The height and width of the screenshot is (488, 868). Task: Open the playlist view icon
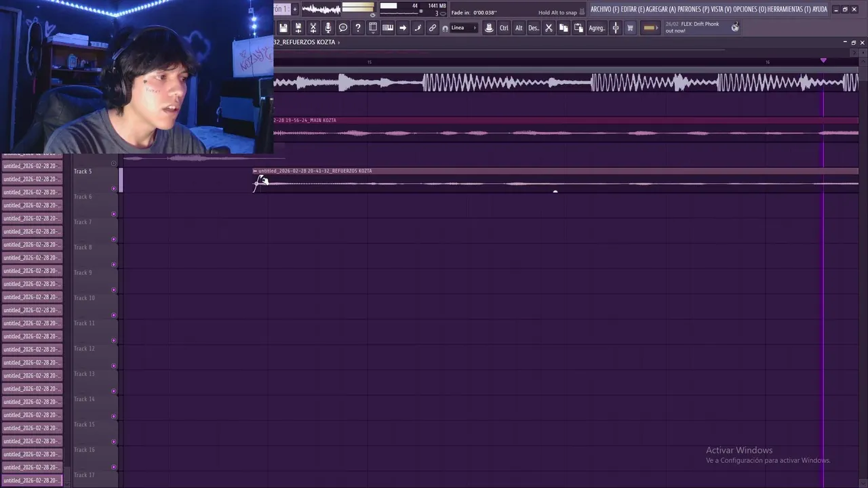tap(373, 28)
